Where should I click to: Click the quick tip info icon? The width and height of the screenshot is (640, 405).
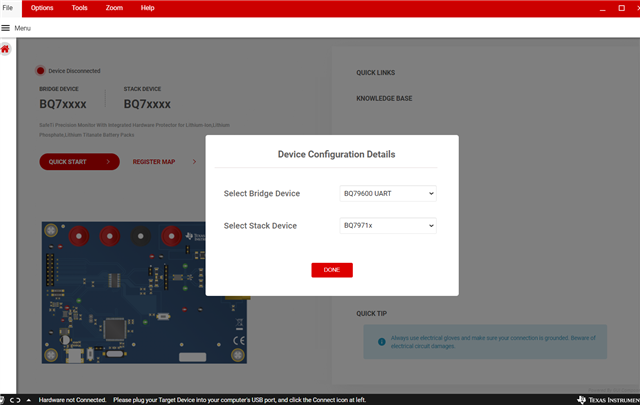coord(382,342)
